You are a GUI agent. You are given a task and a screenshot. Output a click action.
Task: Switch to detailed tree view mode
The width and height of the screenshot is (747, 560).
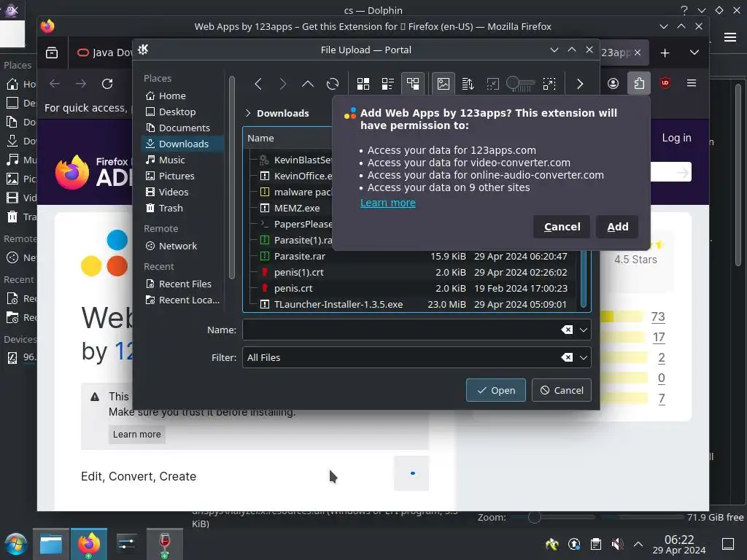413,85
